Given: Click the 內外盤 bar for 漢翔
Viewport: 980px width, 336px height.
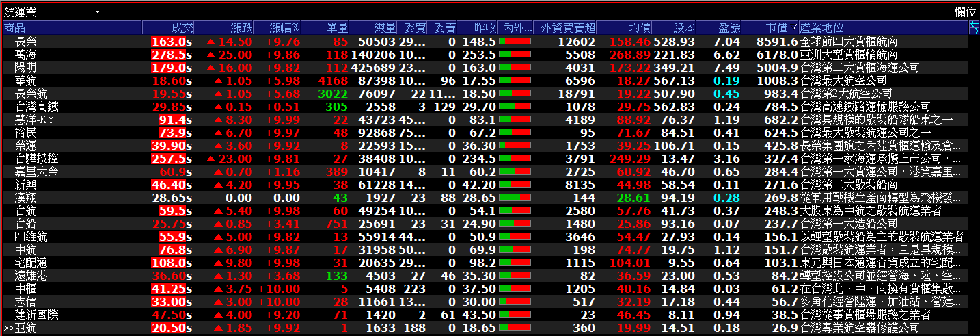Looking at the screenshot, I should [x=515, y=198].
